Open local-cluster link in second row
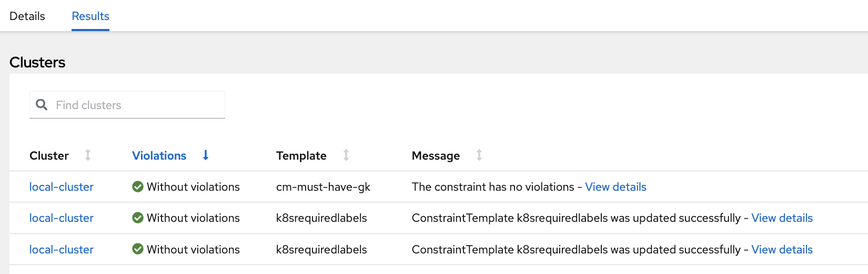The width and height of the screenshot is (868, 274). [62, 218]
